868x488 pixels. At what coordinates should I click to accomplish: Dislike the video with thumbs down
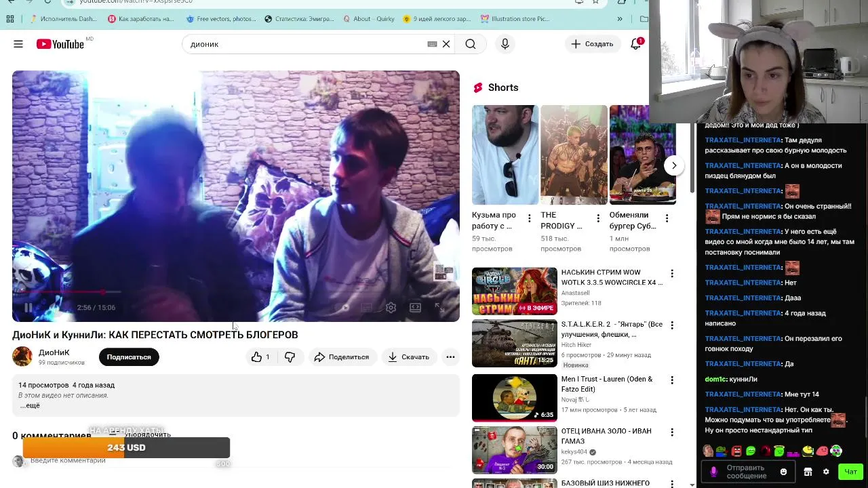[290, 357]
